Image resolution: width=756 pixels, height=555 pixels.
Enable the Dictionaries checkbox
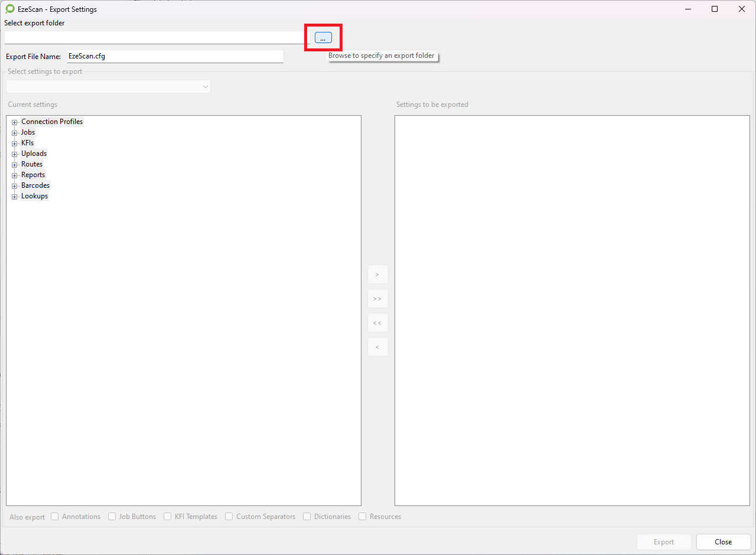[307, 517]
